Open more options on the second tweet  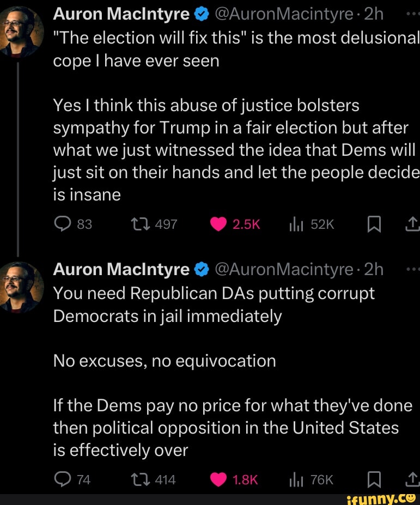point(413,269)
